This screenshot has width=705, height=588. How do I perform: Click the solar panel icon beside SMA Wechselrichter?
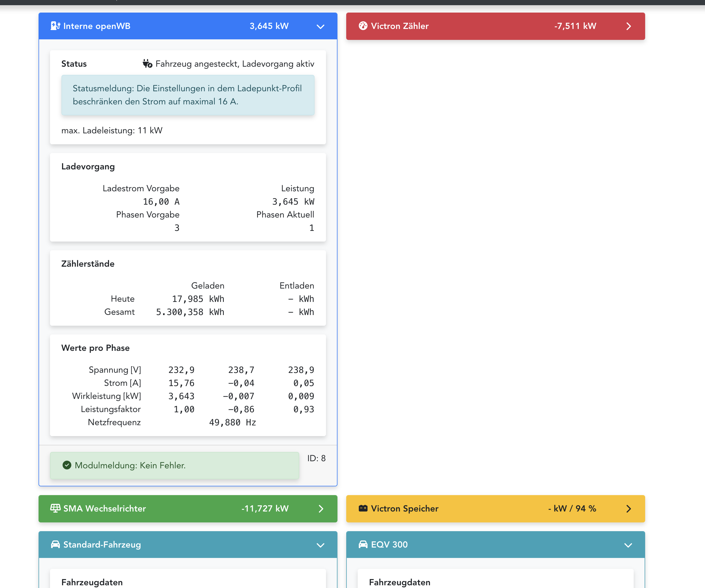coord(55,508)
